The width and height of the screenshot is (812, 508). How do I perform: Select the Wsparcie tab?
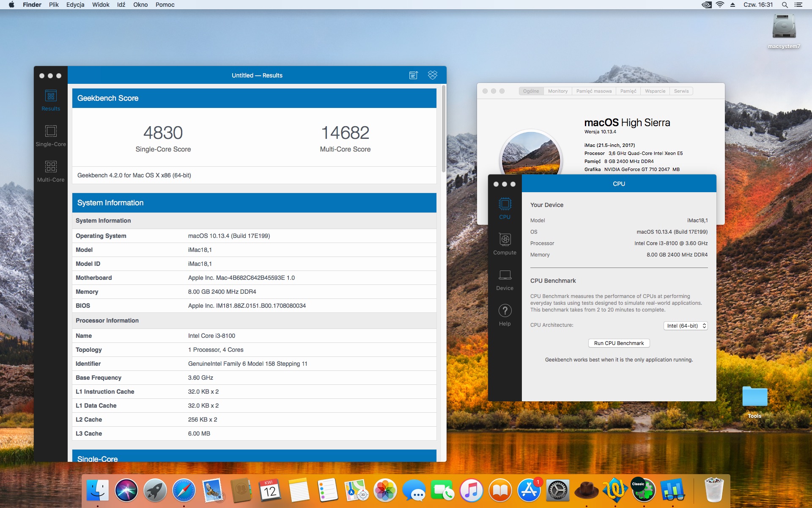pos(655,91)
